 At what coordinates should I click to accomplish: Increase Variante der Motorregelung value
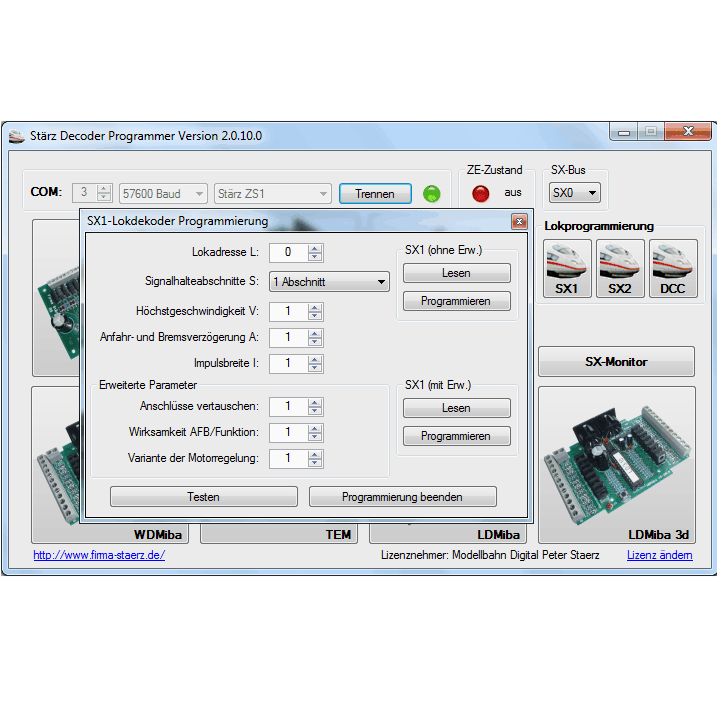click(315, 455)
